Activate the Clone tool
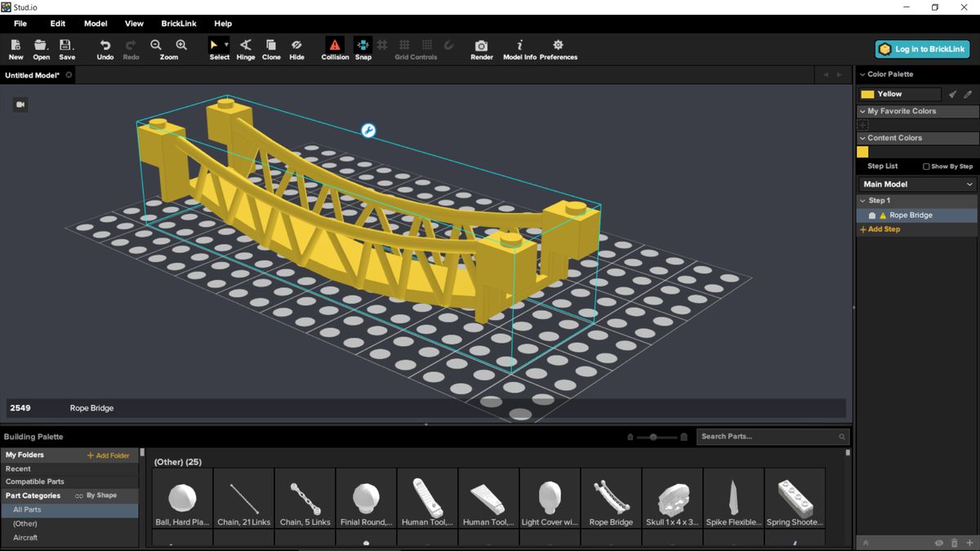This screenshot has width=980, height=551. pos(271,47)
